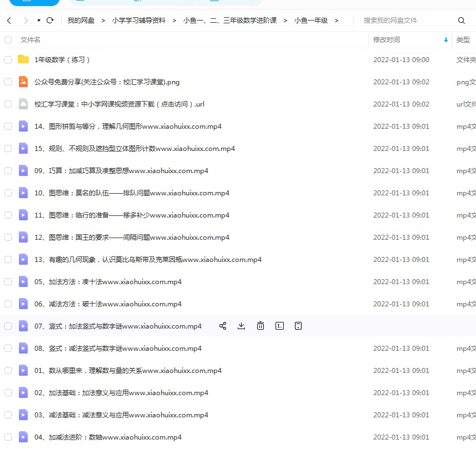Screen dimensions: 476x449
Task: Click video icon of 01、数从哪里来
Action: click(x=23, y=370)
